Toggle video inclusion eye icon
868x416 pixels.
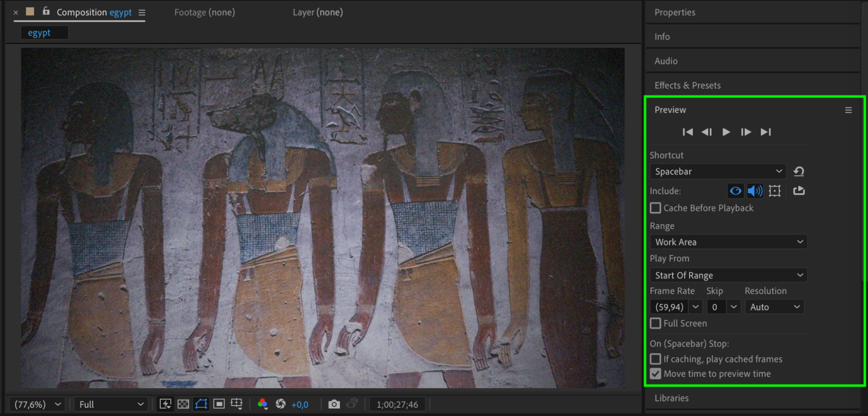click(736, 191)
